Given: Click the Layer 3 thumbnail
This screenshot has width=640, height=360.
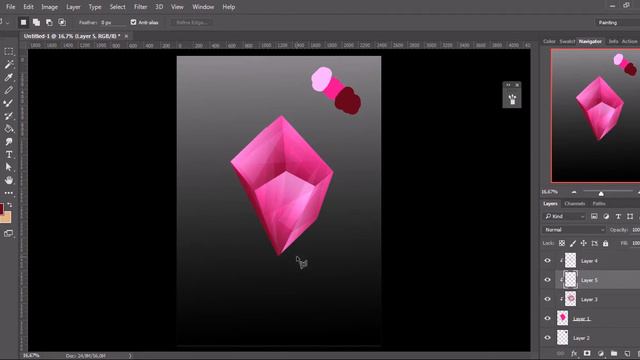Looking at the screenshot, I should (570, 299).
